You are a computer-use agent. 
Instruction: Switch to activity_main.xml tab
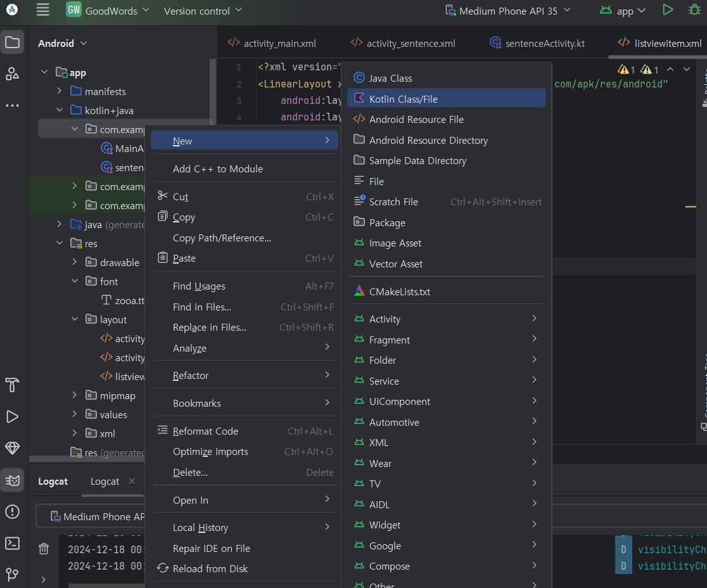point(272,43)
